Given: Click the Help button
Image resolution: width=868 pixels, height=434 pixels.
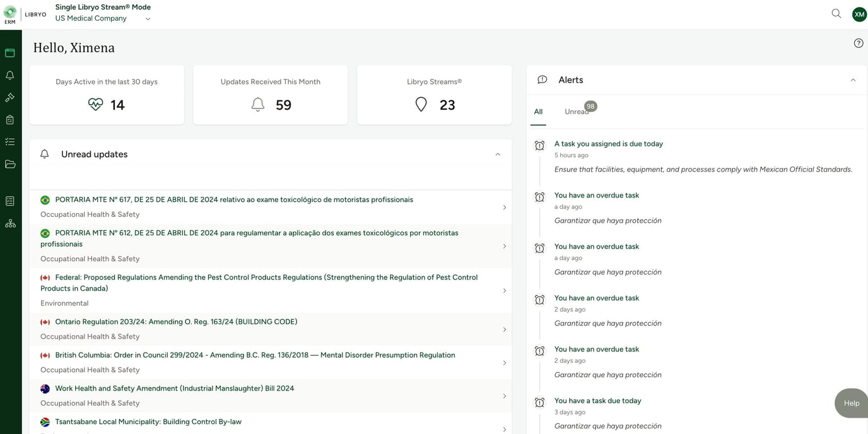Looking at the screenshot, I should tap(850, 403).
